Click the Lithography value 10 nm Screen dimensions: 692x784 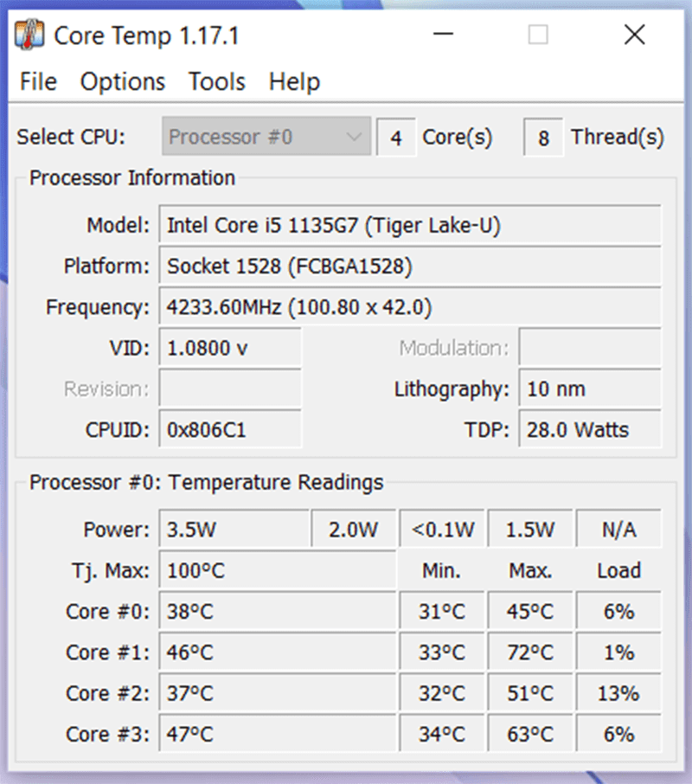point(590,389)
